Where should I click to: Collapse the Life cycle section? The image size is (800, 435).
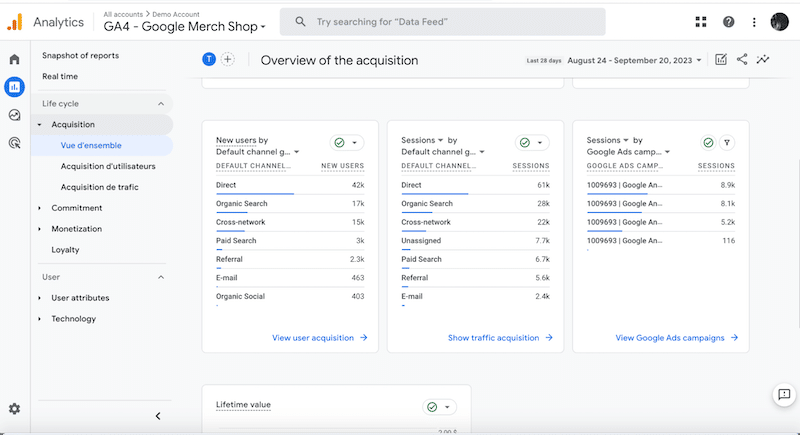pyautogui.click(x=161, y=104)
